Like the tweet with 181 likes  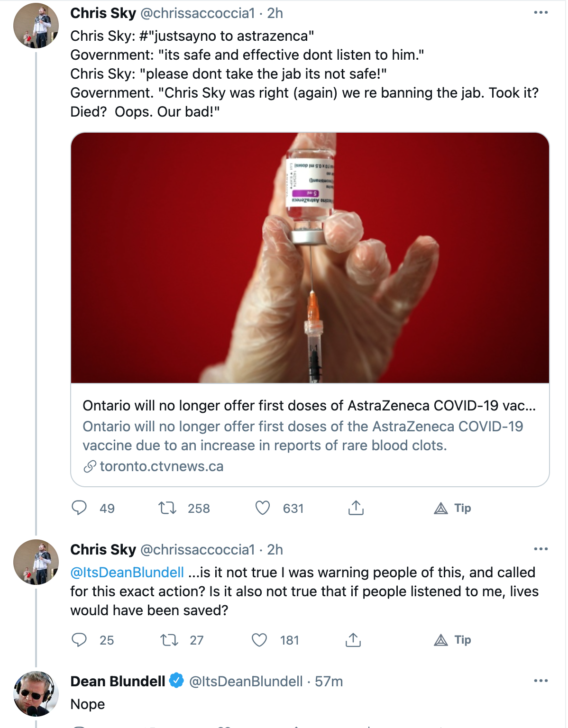(259, 640)
